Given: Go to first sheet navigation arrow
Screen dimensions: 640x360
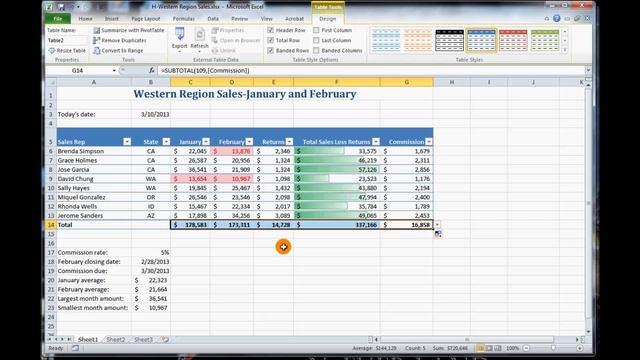Looking at the screenshot, I should [49, 340].
